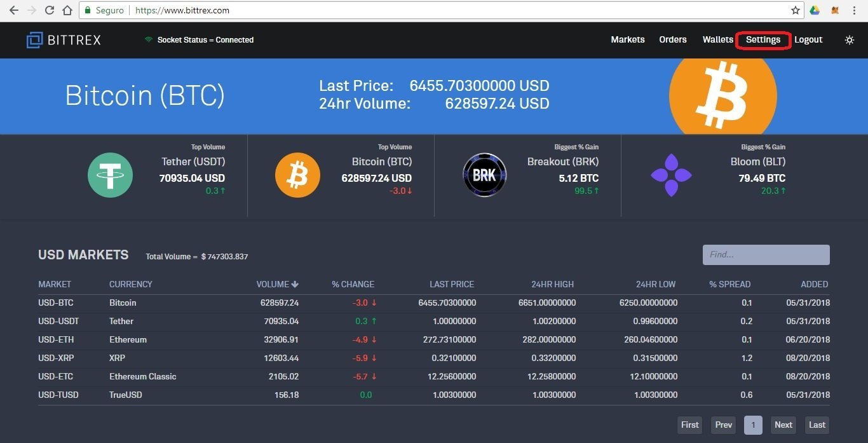
Task: Open the MetaMask fox extension
Action: 835,10
